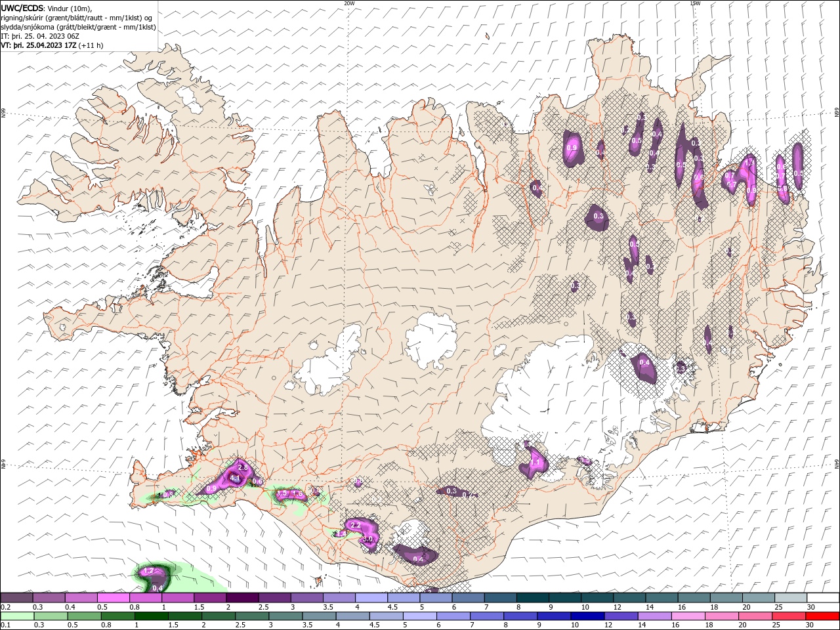This screenshot has height=630, width=840.
Task: Click the '4.5' label under the upper scale
Action: [392, 607]
